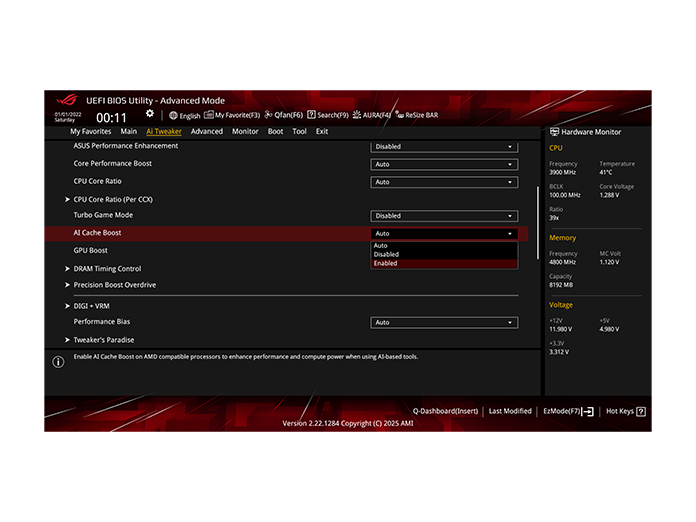Select the Performance Bias label
This screenshot has height=522, width=696.
point(102,321)
